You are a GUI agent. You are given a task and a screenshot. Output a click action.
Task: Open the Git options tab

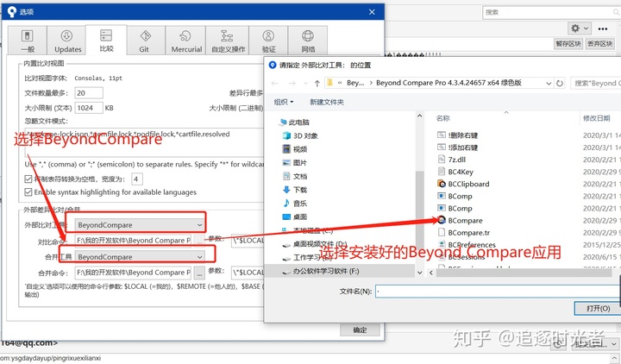[146, 41]
